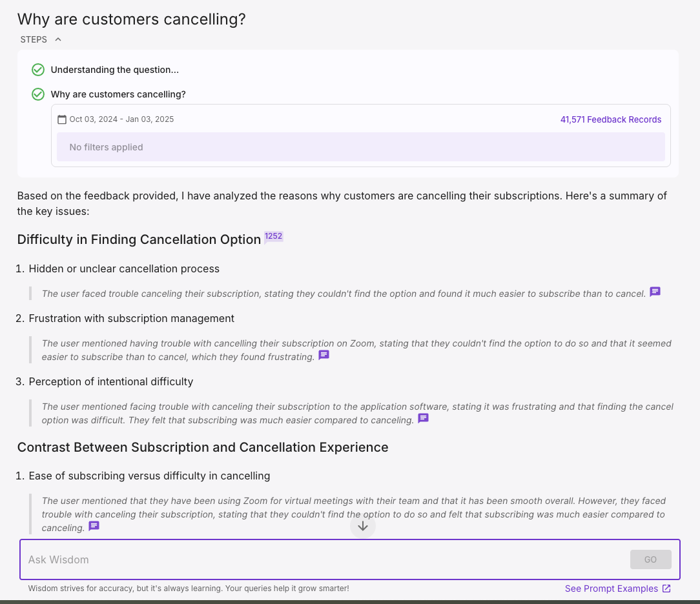Click the STEPS label
700x604 pixels.
pyautogui.click(x=34, y=40)
